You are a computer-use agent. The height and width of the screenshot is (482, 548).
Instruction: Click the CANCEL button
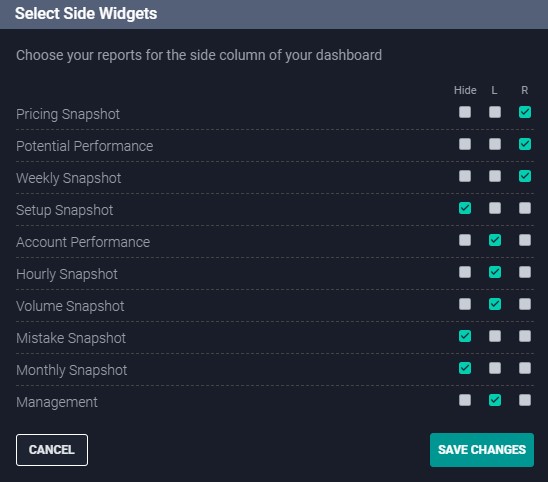(52, 450)
